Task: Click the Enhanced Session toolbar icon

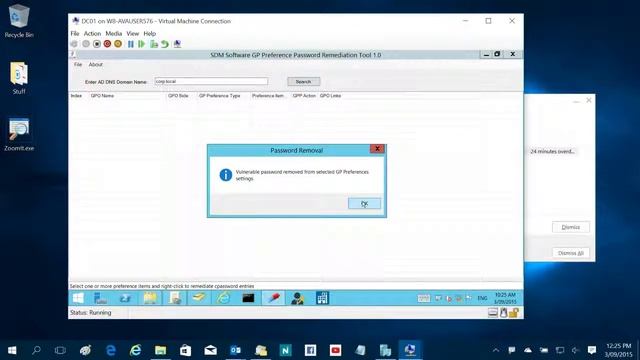Action: tap(177, 44)
